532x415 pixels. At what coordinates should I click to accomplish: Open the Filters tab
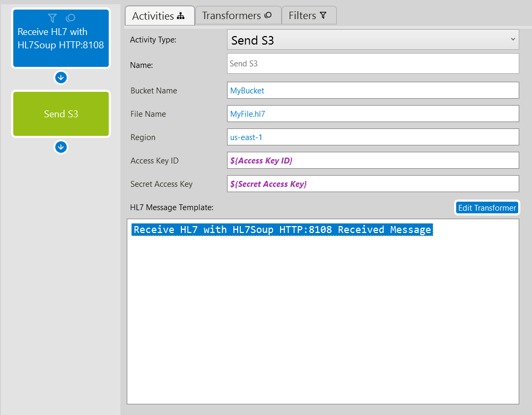click(x=309, y=15)
